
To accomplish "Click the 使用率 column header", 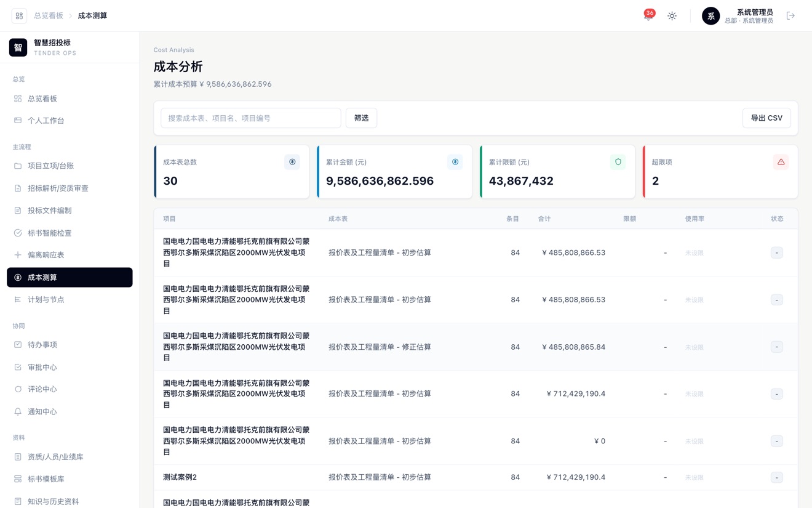I will (695, 219).
